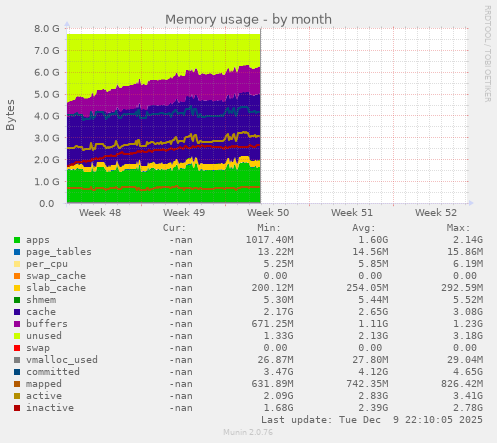
Task: Click the swap red legend swatch
Action: [17, 348]
